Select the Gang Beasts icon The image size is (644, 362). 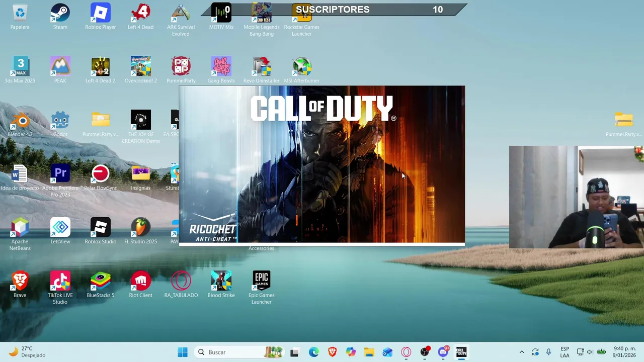pyautogui.click(x=221, y=70)
